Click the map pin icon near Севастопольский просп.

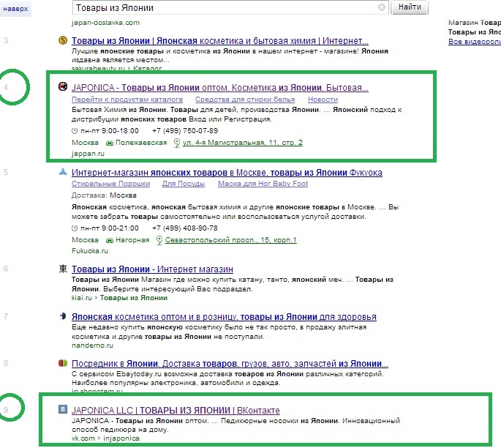pos(159,240)
